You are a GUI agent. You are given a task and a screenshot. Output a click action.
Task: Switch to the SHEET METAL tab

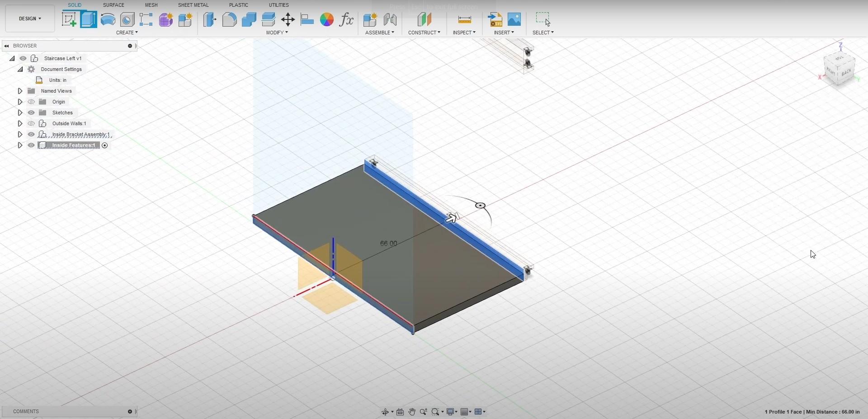point(193,5)
